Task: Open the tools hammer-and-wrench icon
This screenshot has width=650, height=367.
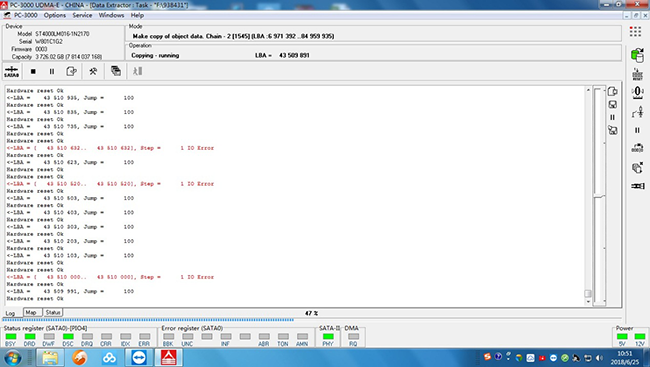Action: (93, 71)
